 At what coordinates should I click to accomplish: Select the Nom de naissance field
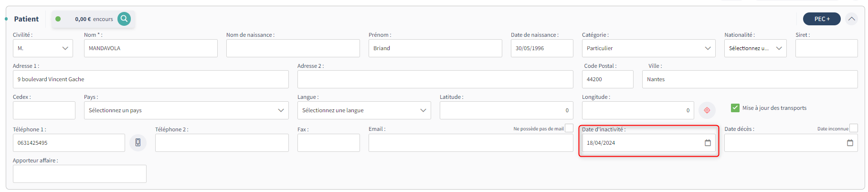[293, 48]
